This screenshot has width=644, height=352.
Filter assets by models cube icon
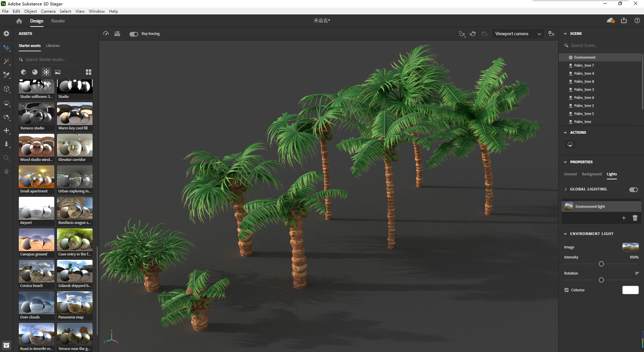point(23,72)
